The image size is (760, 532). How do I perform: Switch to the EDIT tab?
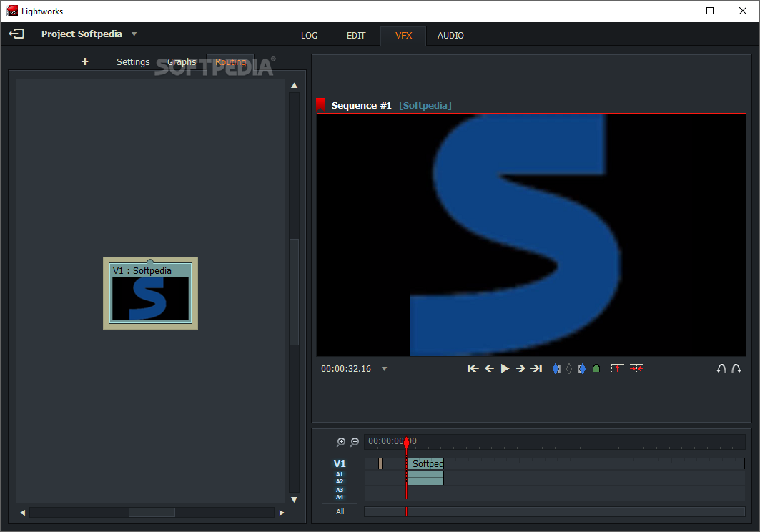[x=356, y=36]
